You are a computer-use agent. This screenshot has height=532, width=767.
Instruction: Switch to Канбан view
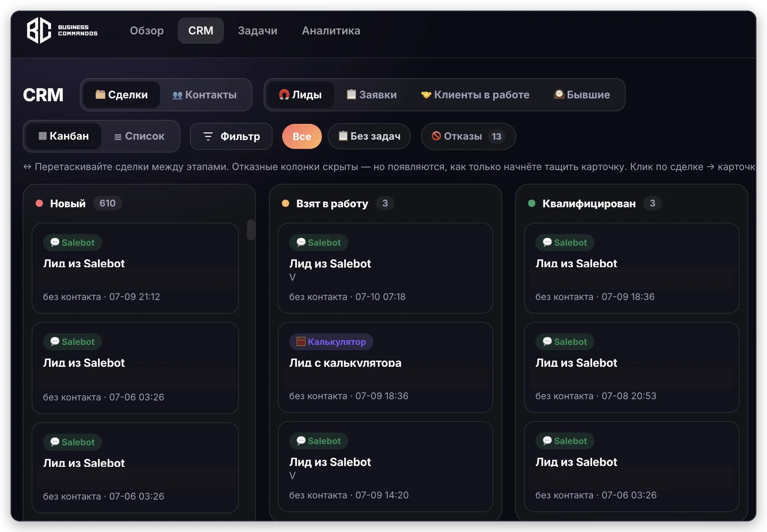[x=64, y=136]
